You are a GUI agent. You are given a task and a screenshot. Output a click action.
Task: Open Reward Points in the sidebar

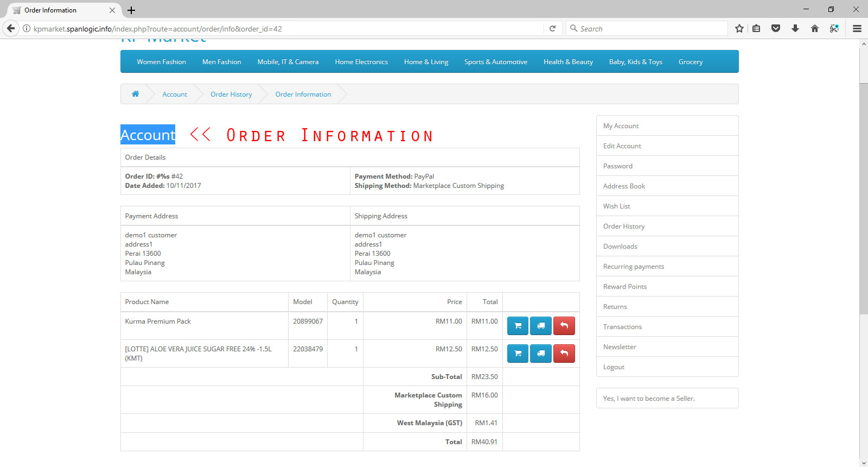667,287
